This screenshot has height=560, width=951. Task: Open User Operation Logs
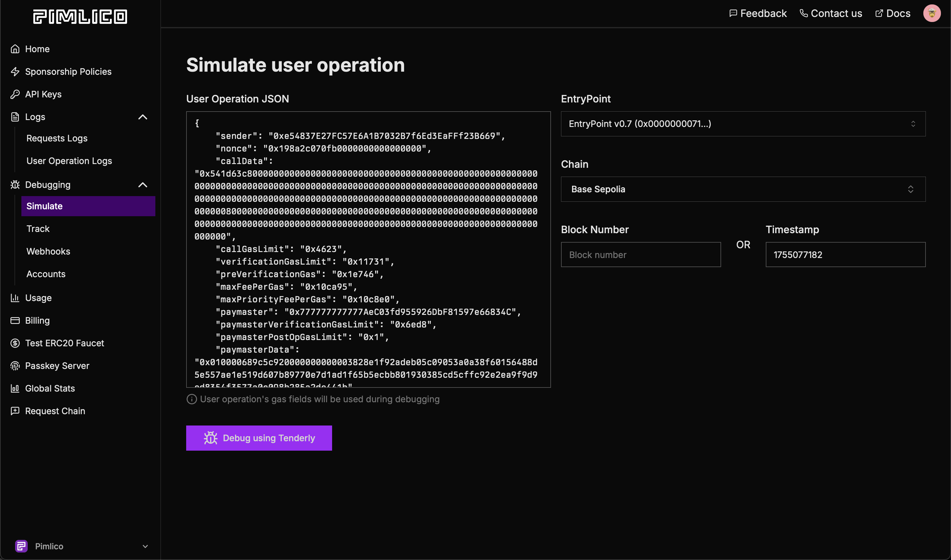click(x=69, y=161)
